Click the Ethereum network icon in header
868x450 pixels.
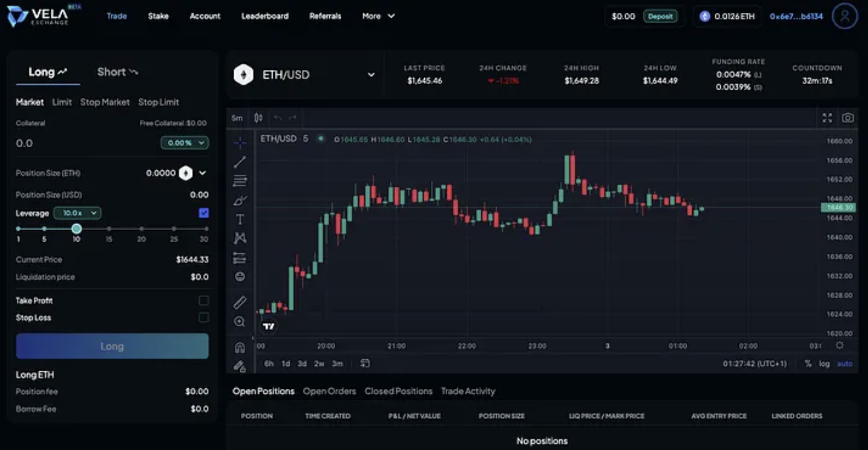[704, 16]
